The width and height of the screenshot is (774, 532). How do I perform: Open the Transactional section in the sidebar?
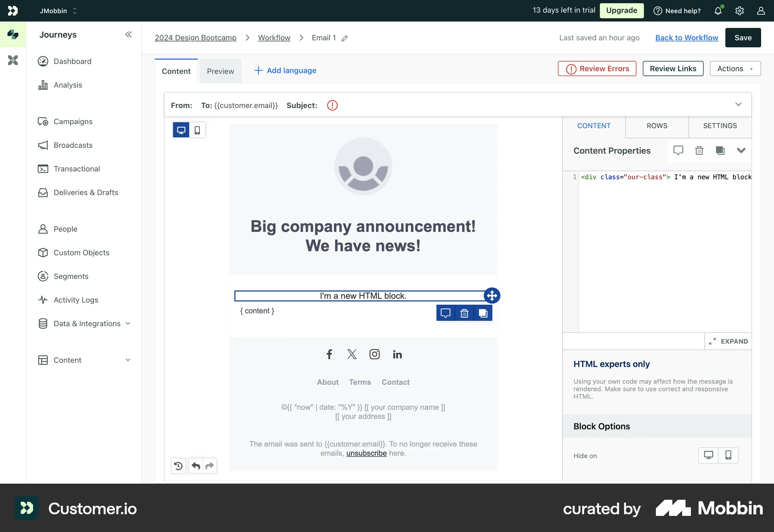point(77,169)
